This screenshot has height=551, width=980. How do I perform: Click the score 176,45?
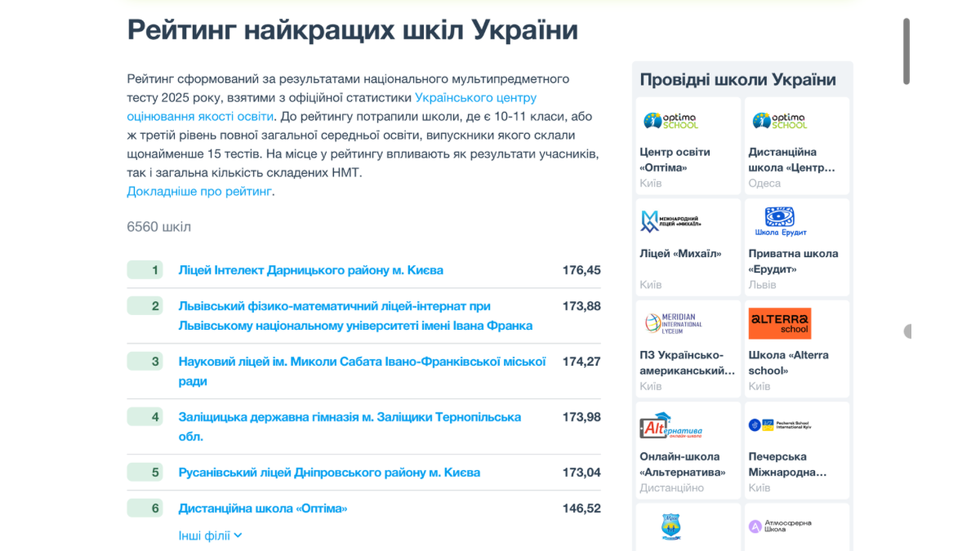tap(581, 270)
